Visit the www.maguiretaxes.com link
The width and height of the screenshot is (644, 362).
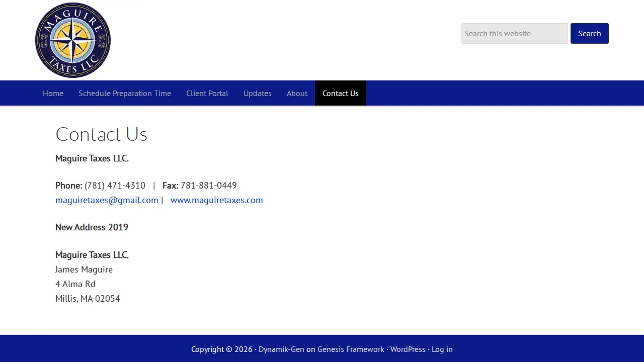(x=217, y=200)
